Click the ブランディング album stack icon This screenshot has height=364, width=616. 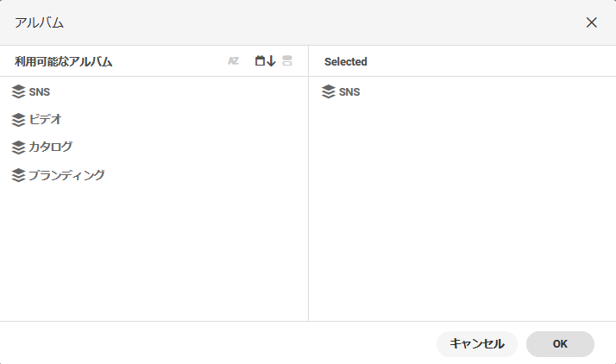19,176
